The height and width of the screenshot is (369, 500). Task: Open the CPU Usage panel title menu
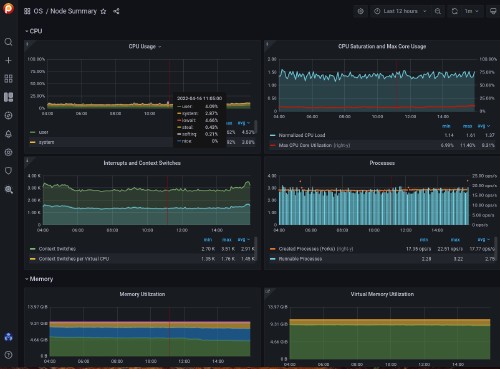click(x=145, y=46)
